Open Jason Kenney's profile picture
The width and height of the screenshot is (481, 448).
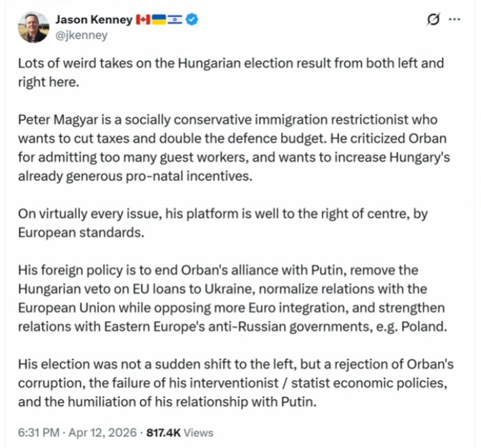33,27
